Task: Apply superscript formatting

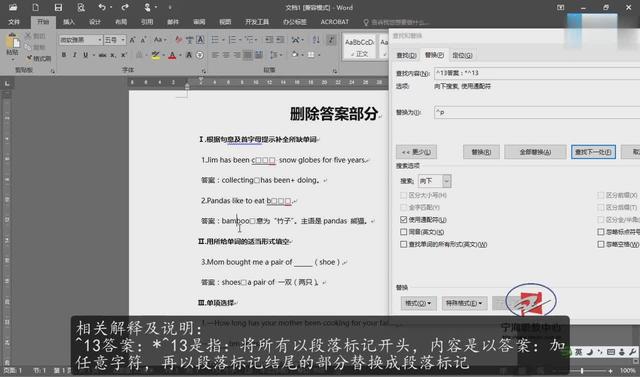Action: 124,55
